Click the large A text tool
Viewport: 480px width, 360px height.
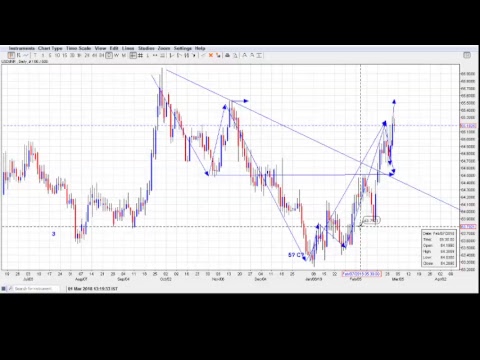coord(244,55)
